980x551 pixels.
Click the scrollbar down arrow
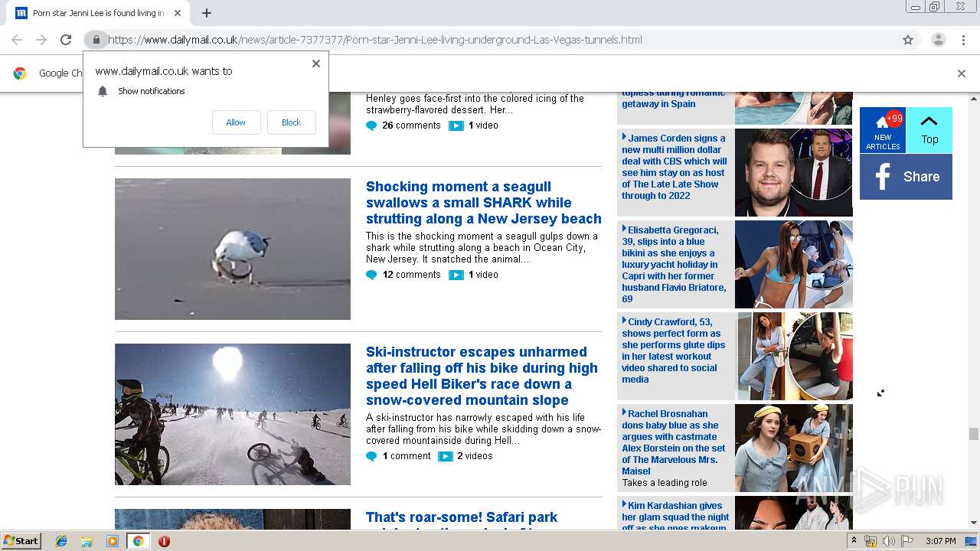973,523
